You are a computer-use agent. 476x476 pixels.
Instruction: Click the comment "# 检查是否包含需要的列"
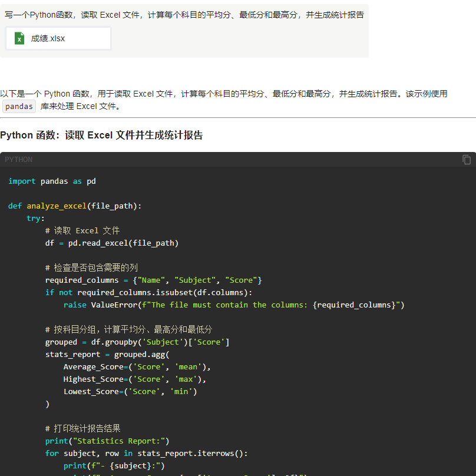click(91, 267)
